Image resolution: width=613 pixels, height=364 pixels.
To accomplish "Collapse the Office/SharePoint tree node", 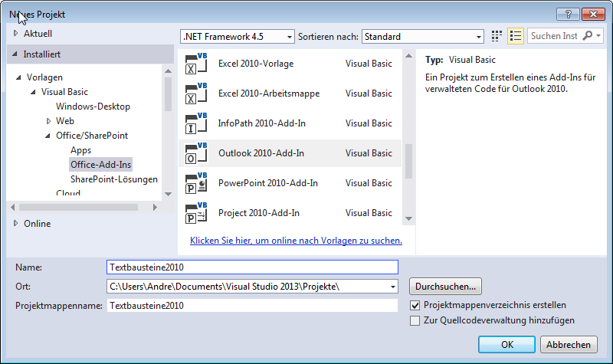I will click(48, 136).
